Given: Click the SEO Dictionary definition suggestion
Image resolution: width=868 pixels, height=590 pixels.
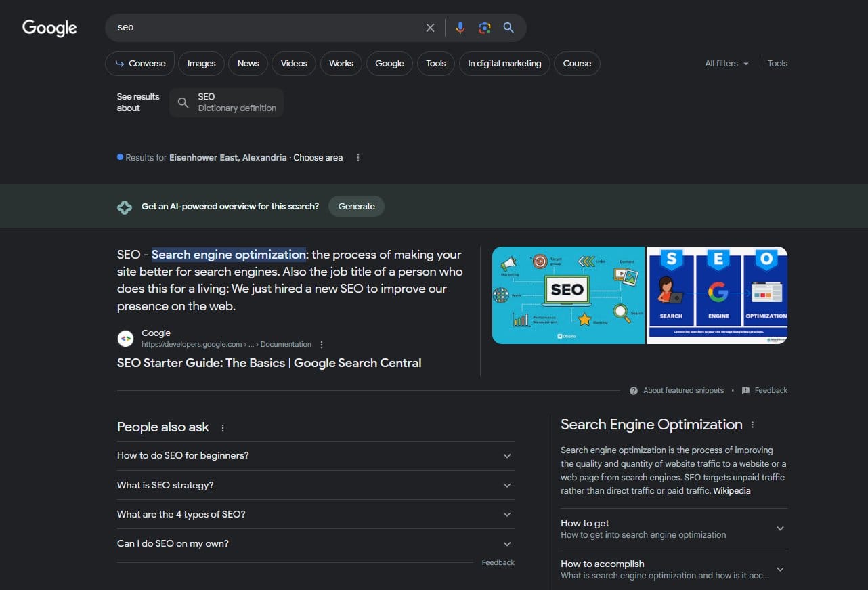Looking at the screenshot, I should [227, 103].
